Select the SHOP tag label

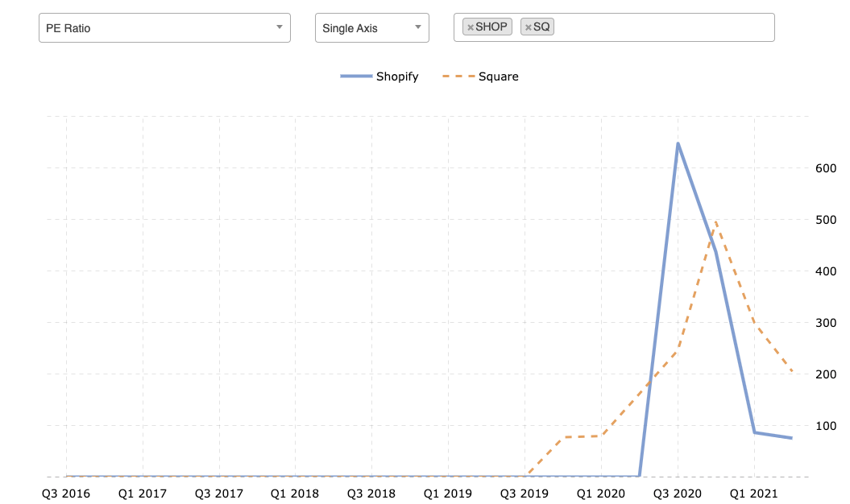(x=491, y=27)
